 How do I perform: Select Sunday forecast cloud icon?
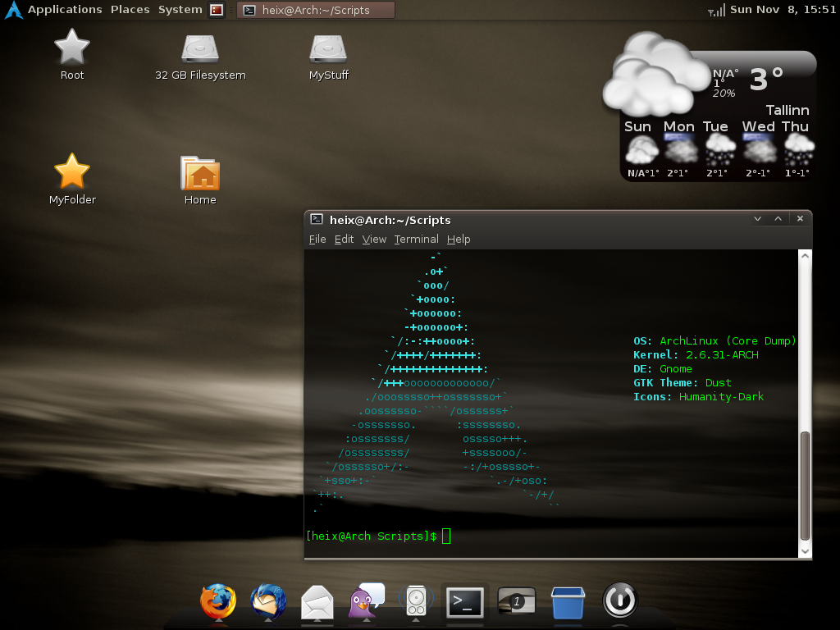click(641, 151)
